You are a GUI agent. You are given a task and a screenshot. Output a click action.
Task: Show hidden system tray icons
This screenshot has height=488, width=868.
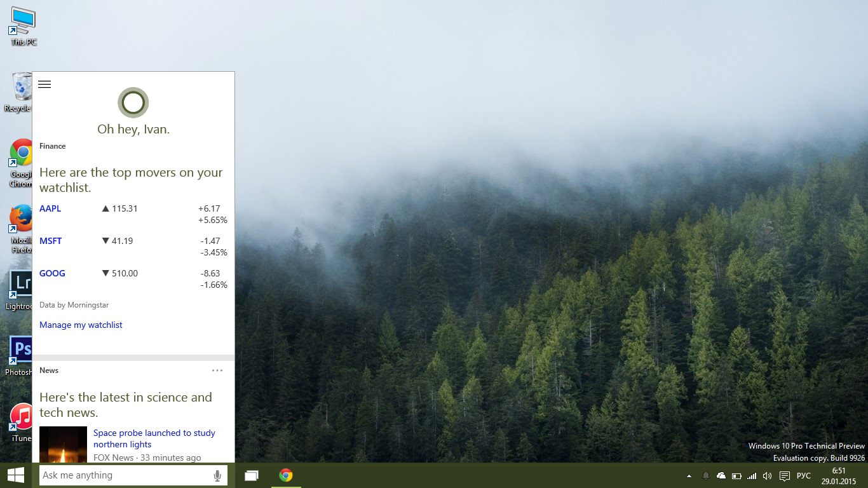pyautogui.click(x=689, y=476)
